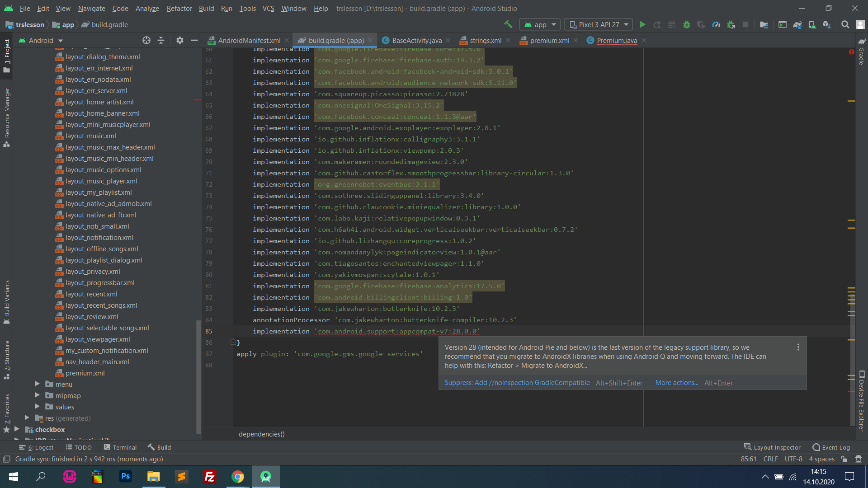Open the Build menu

[x=206, y=8]
